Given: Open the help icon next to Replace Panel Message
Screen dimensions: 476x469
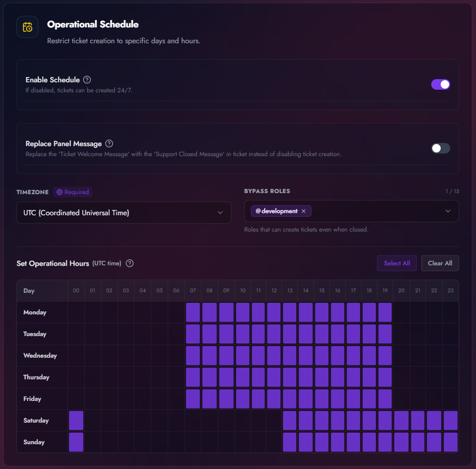Looking at the screenshot, I should tap(109, 143).
